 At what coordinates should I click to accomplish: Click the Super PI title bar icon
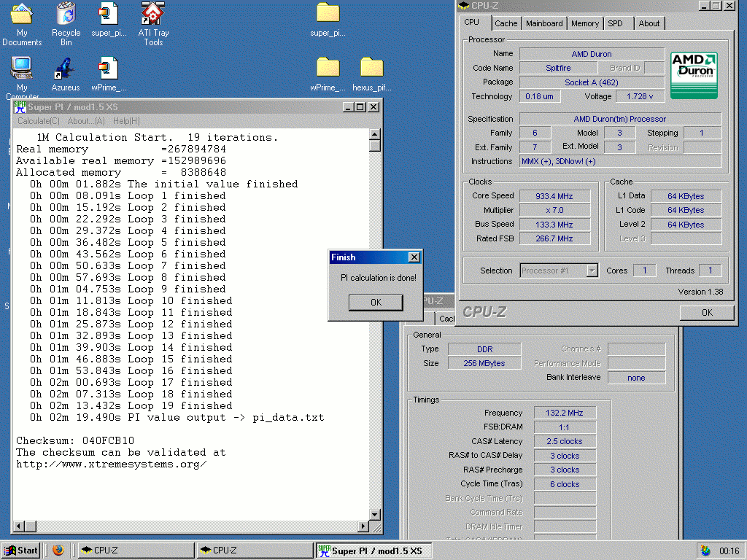[x=20, y=106]
